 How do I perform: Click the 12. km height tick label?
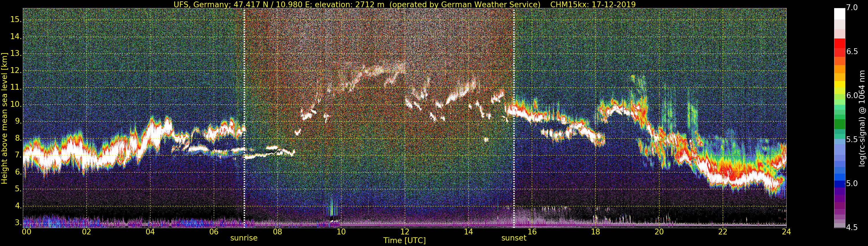(16, 70)
